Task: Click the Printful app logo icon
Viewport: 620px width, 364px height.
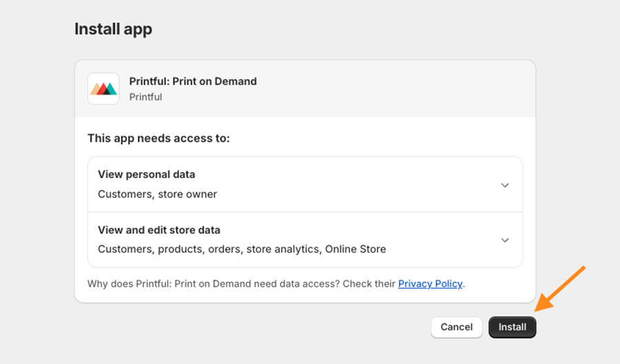Action: [x=103, y=89]
